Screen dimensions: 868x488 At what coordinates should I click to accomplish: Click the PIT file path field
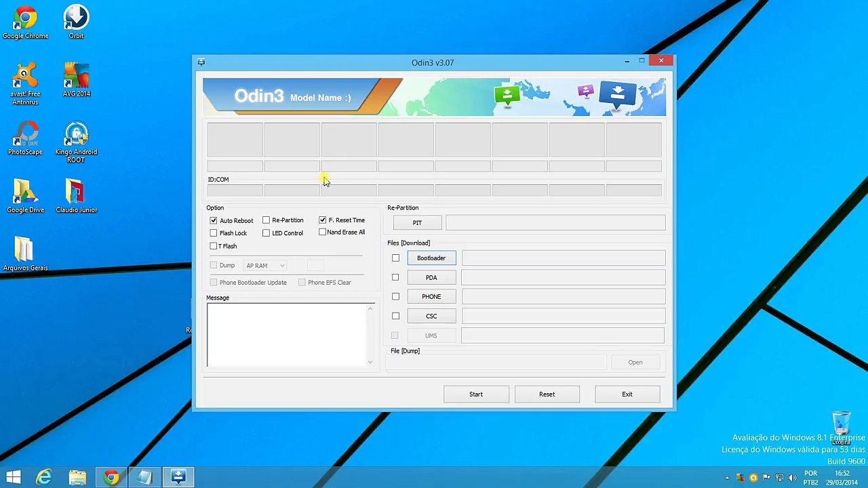pos(555,222)
